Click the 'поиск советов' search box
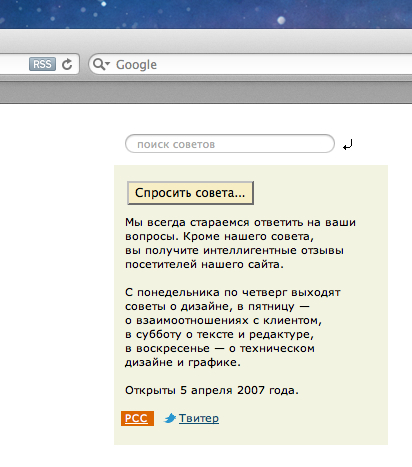Image resolution: width=412 pixels, height=467 pixels. pos(230,144)
